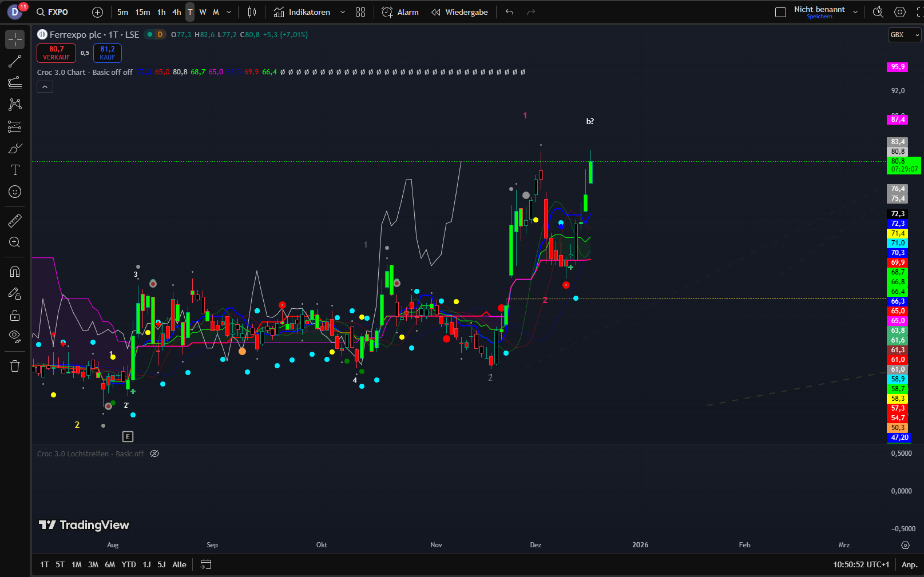Switch to the 4h timeframe
The width and height of the screenshot is (924, 577).
point(177,12)
